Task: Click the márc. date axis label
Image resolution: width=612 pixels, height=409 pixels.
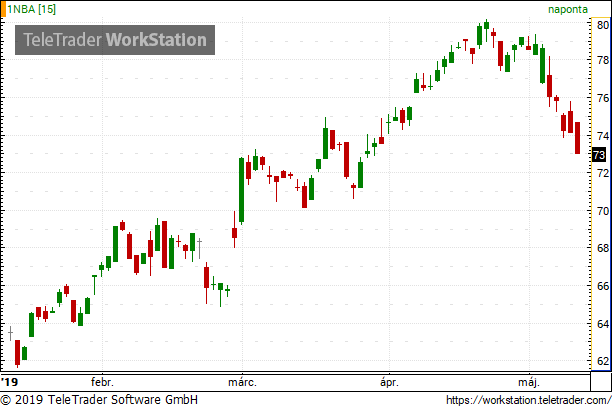Action: pos(242,382)
